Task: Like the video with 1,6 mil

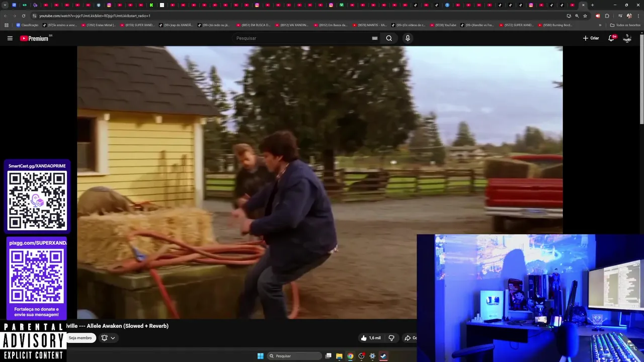Action: pyautogui.click(x=371, y=338)
